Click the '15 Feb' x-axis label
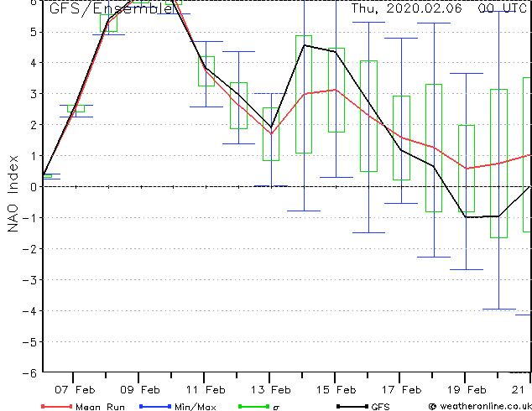 tap(336, 390)
